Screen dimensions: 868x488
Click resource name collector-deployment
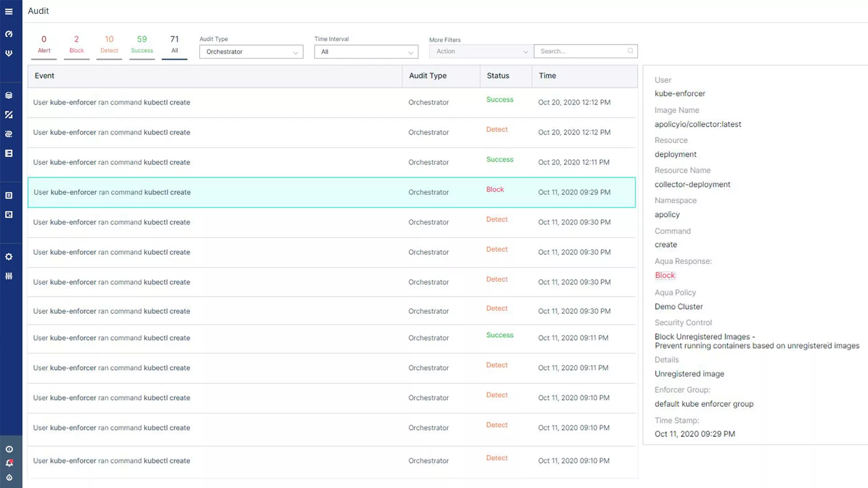[692, 184]
